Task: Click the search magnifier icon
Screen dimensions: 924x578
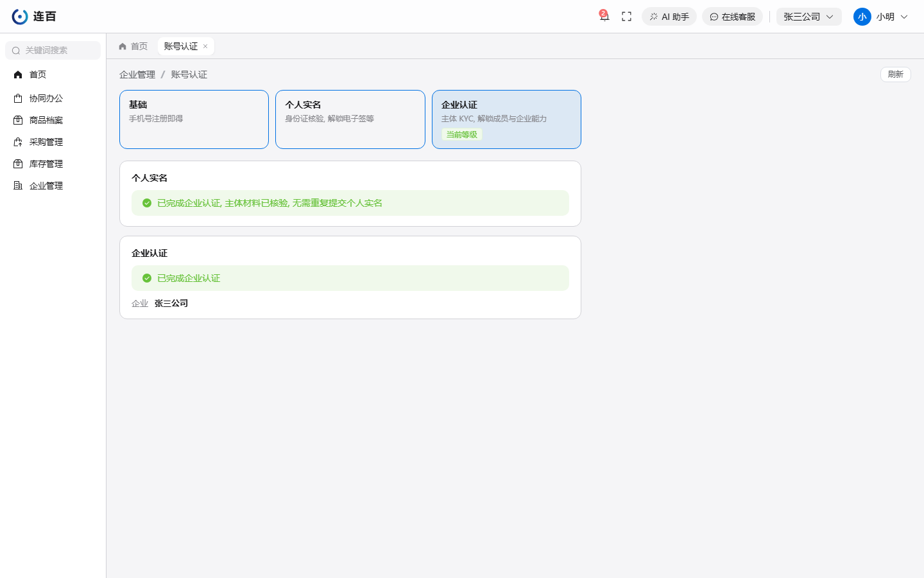Action: pyautogui.click(x=16, y=51)
